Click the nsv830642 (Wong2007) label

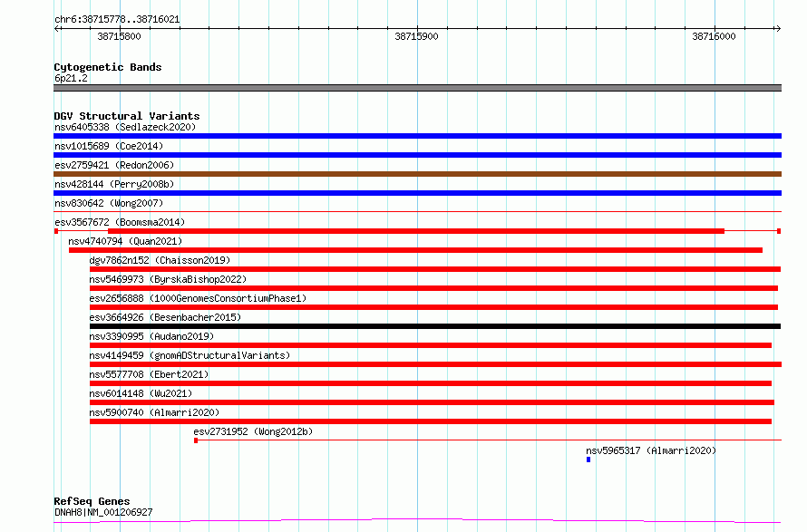coord(109,203)
